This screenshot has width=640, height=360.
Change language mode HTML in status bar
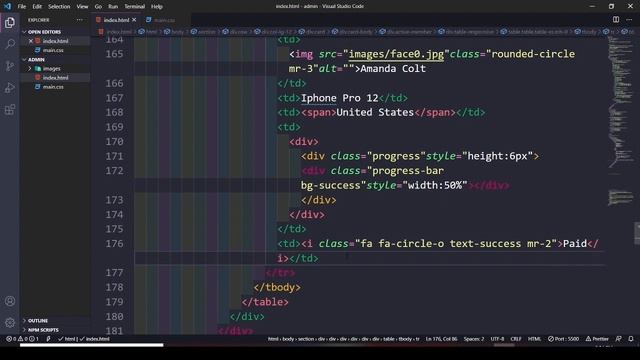pos(534,339)
